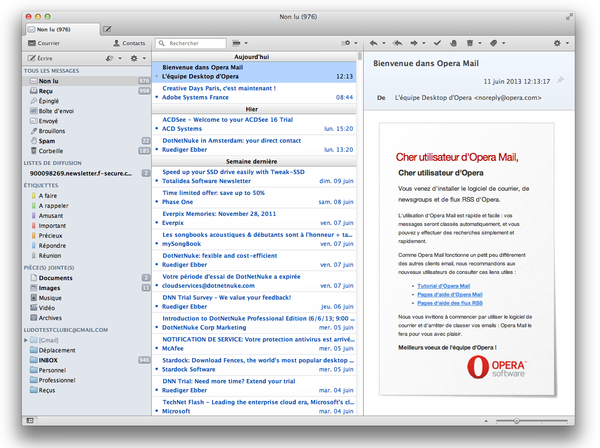The image size is (600, 448).
Task: Open Speed up your SSD drive message
Action: [254, 177]
